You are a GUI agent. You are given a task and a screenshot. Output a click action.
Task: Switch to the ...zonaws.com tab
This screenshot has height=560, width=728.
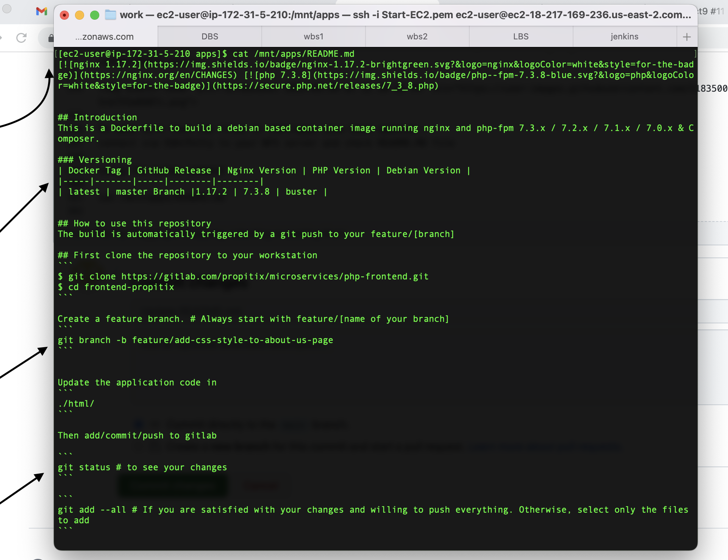click(104, 36)
